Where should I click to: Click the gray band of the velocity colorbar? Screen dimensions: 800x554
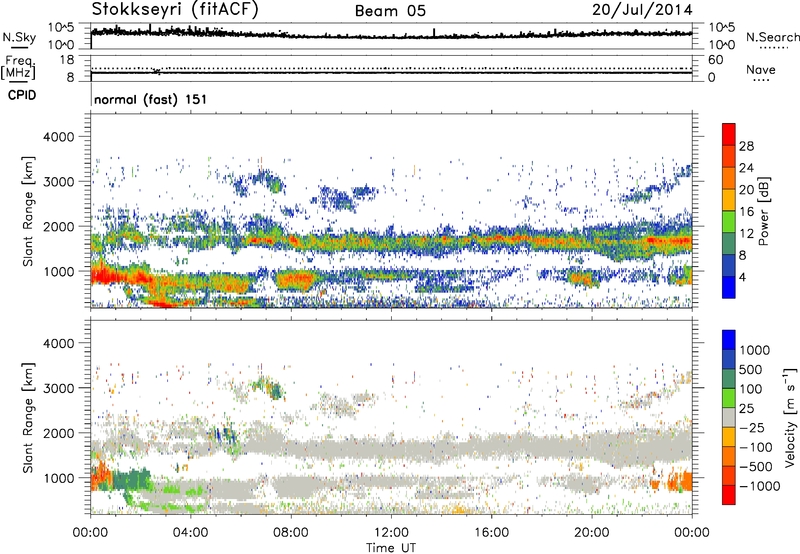tap(729, 417)
